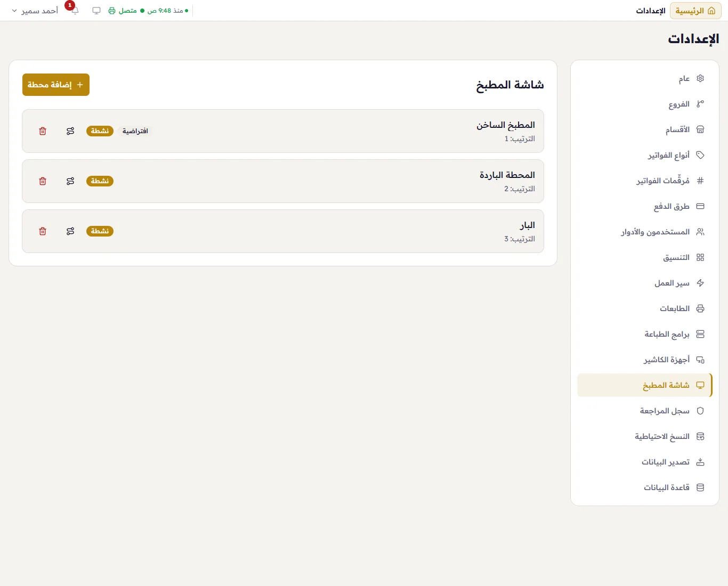The height and width of the screenshot is (586, 728).
Task: Open تصدير البيانات in the sidebar
Action: 645,462
